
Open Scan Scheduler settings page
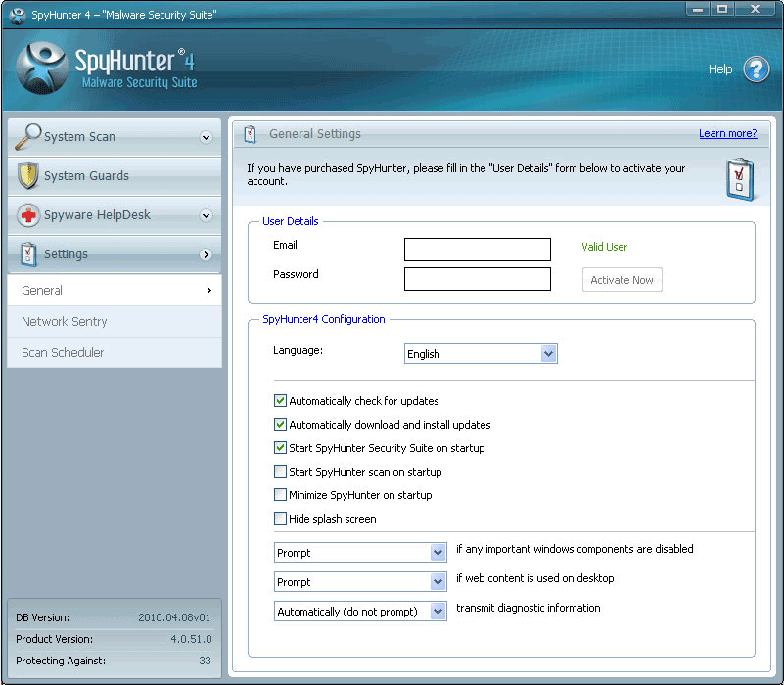[x=63, y=353]
